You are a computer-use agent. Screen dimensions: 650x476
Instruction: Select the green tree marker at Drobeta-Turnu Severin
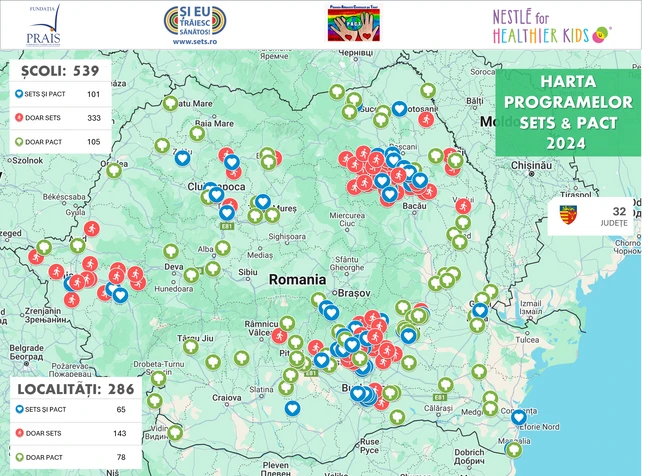tap(159, 378)
